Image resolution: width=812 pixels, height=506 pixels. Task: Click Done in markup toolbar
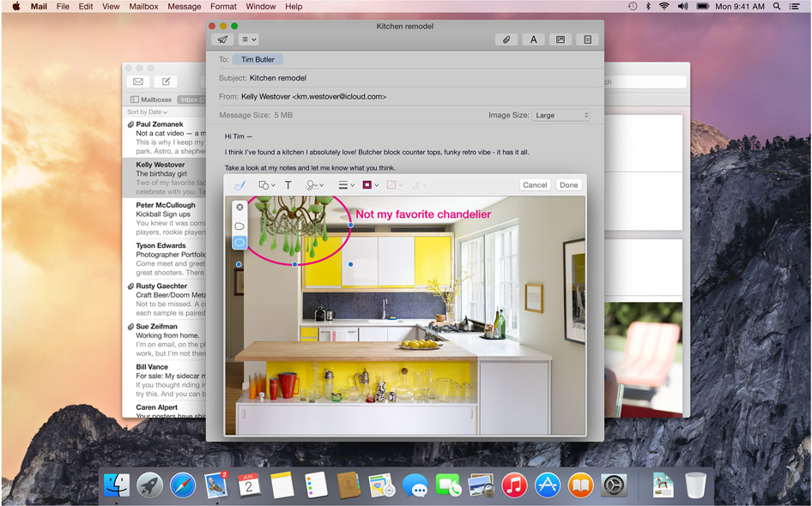tap(568, 185)
